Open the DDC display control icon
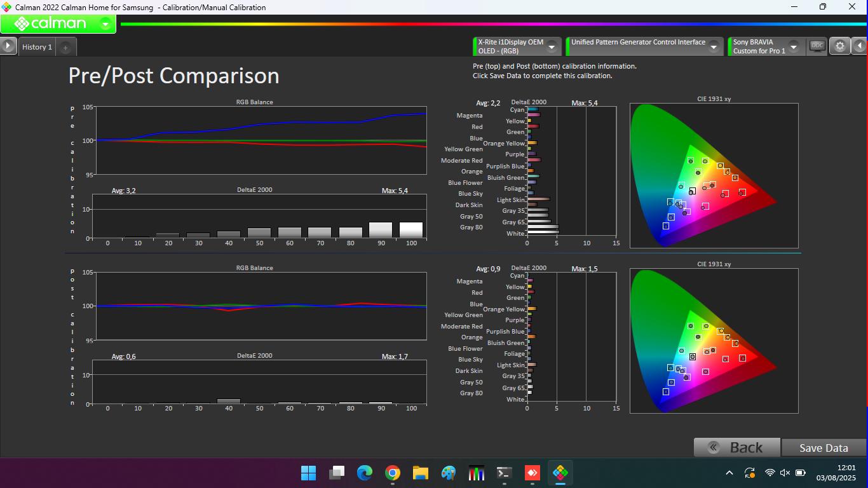The height and width of the screenshot is (488, 868). pyautogui.click(x=817, y=46)
